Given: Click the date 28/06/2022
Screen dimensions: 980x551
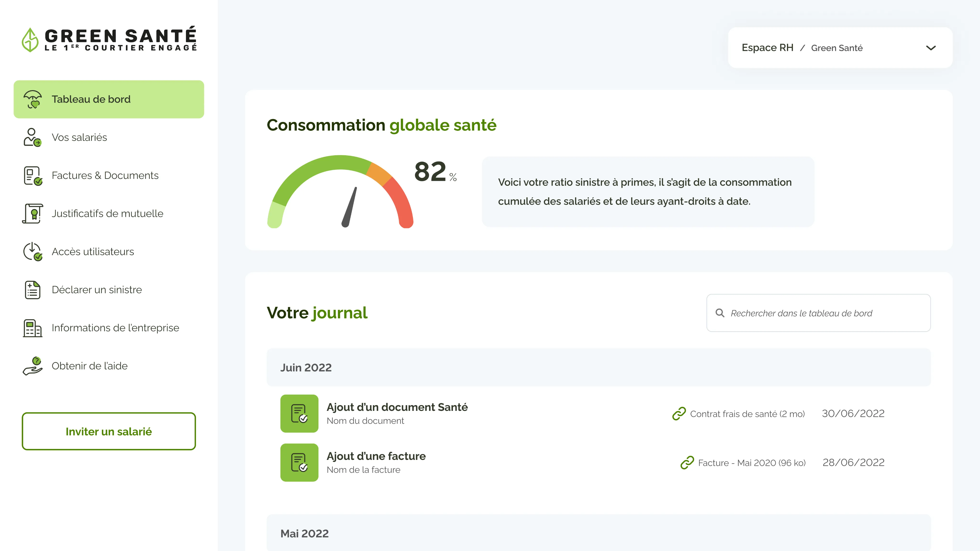Looking at the screenshot, I should [x=853, y=463].
